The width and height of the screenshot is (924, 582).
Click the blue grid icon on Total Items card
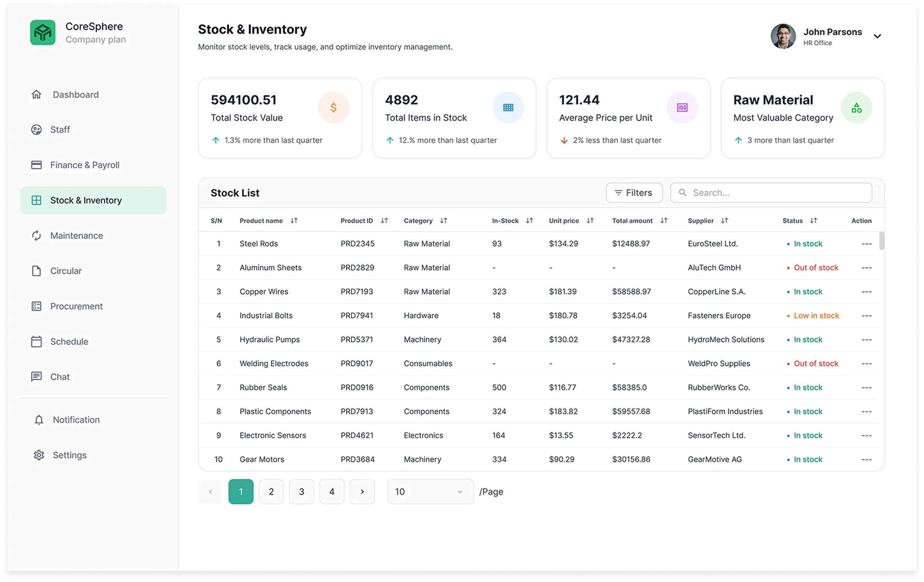tap(508, 108)
